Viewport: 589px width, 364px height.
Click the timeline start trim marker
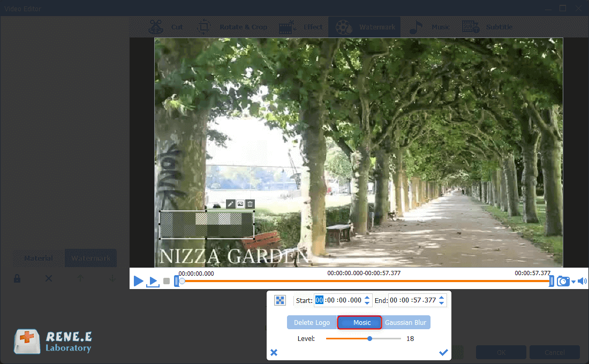pos(176,281)
